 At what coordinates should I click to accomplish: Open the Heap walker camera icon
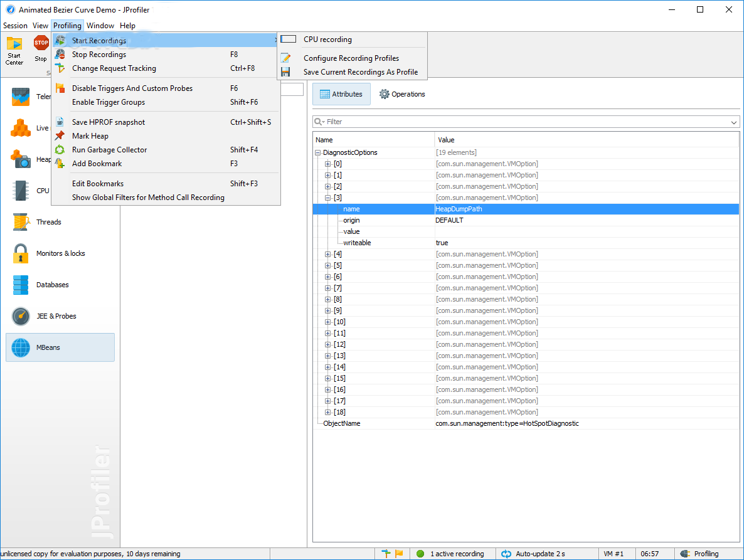tap(21, 159)
